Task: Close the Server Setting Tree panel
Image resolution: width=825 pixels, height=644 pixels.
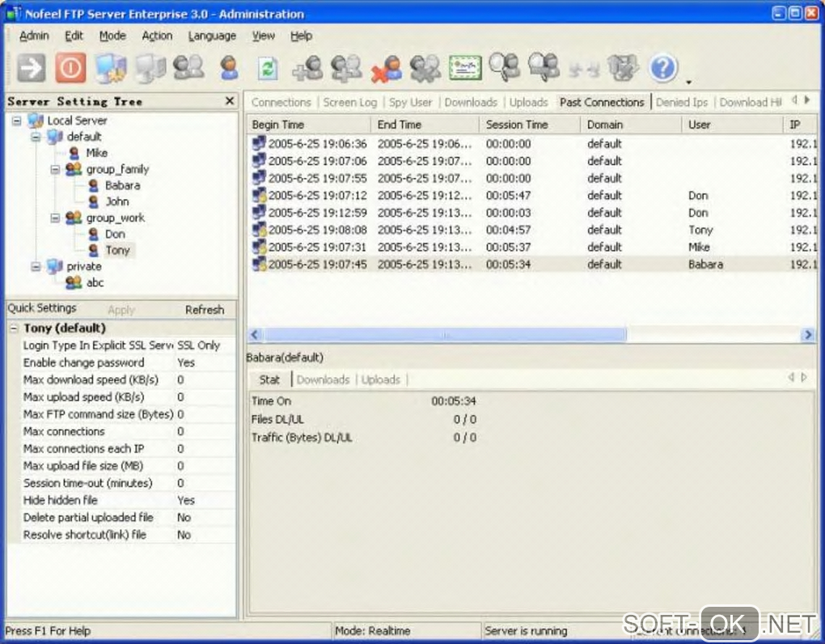Action: [230, 100]
